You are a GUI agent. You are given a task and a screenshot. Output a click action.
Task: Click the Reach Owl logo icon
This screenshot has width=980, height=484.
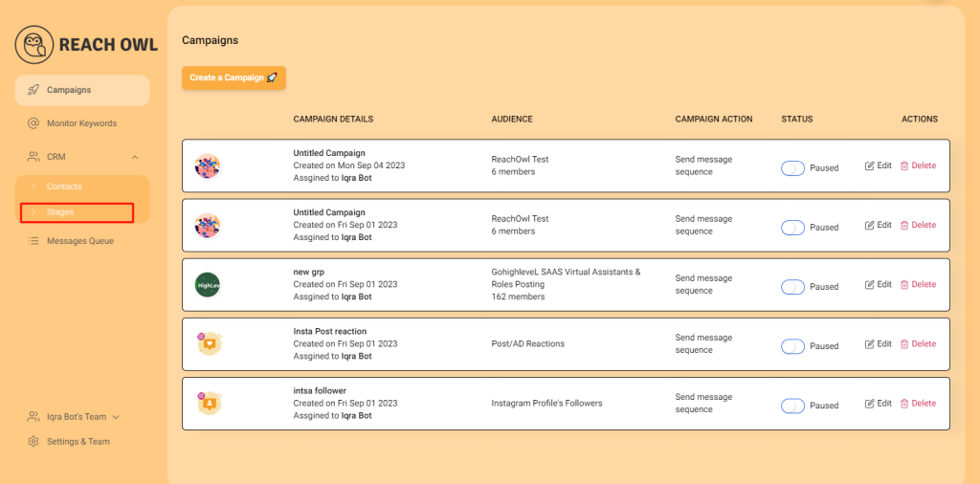33,44
